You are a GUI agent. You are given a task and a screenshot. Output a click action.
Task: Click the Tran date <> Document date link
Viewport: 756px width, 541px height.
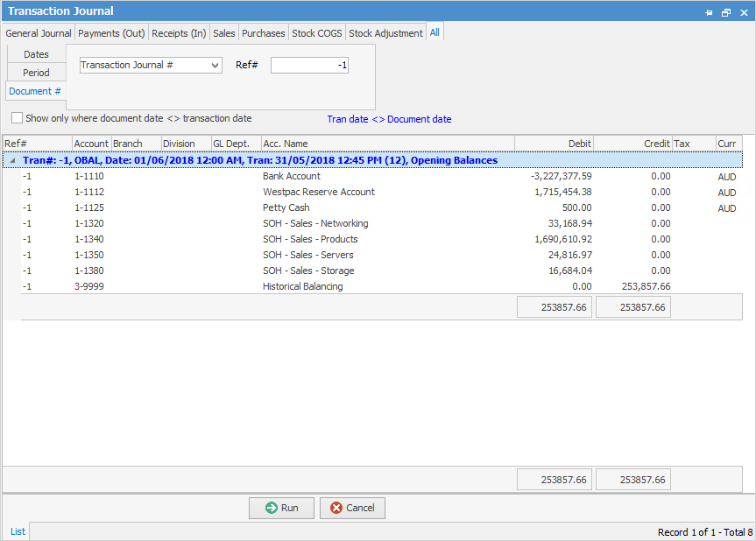(x=389, y=119)
